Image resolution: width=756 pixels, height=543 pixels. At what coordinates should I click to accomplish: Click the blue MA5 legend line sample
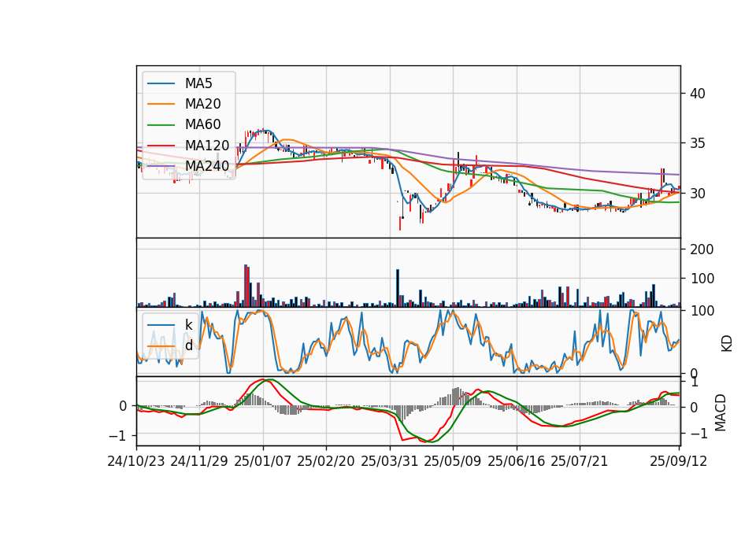click(161, 84)
